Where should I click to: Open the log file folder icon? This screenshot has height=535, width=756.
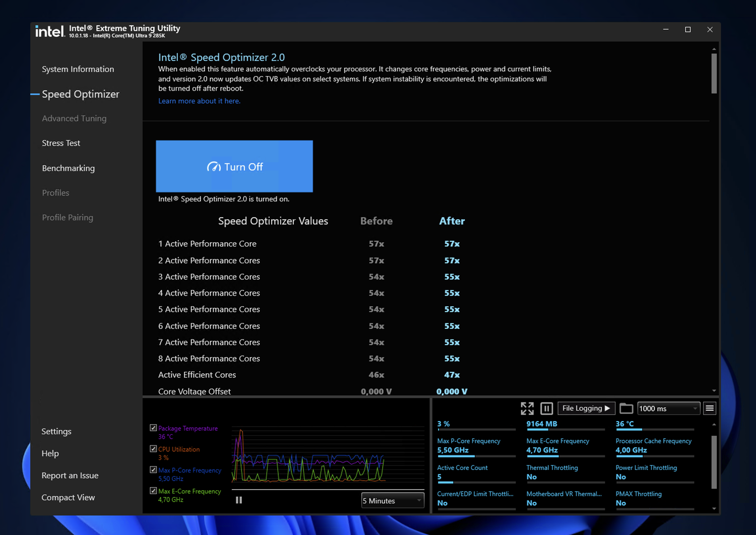click(626, 408)
